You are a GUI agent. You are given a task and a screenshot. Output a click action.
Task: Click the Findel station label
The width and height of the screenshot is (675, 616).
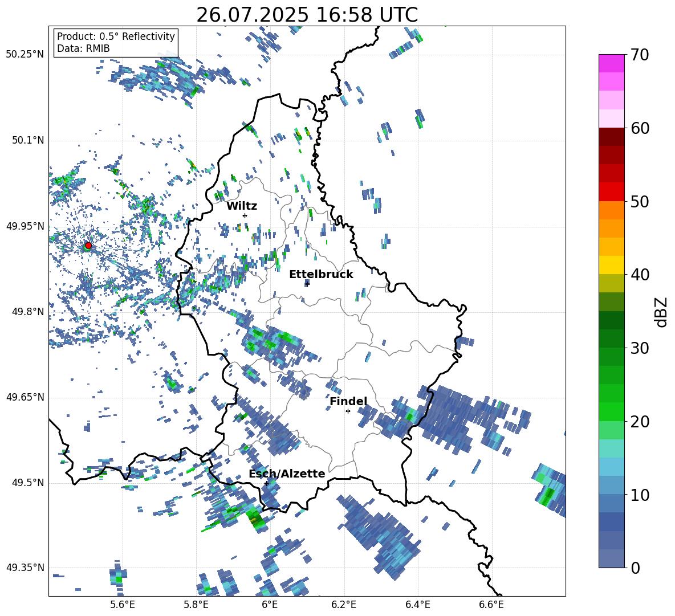pos(348,401)
